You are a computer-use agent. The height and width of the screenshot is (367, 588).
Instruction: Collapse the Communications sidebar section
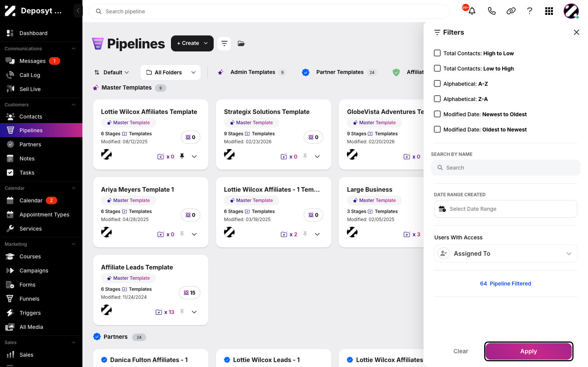(x=74, y=49)
